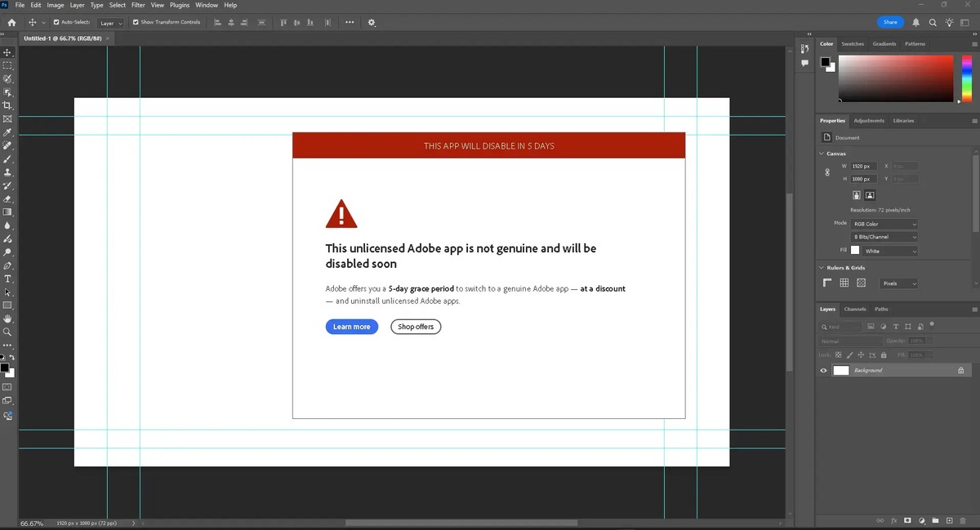Toggle the Auto-Select checkbox
Screen dimensions: 980x530
pyautogui.click(x=56, y=23)
